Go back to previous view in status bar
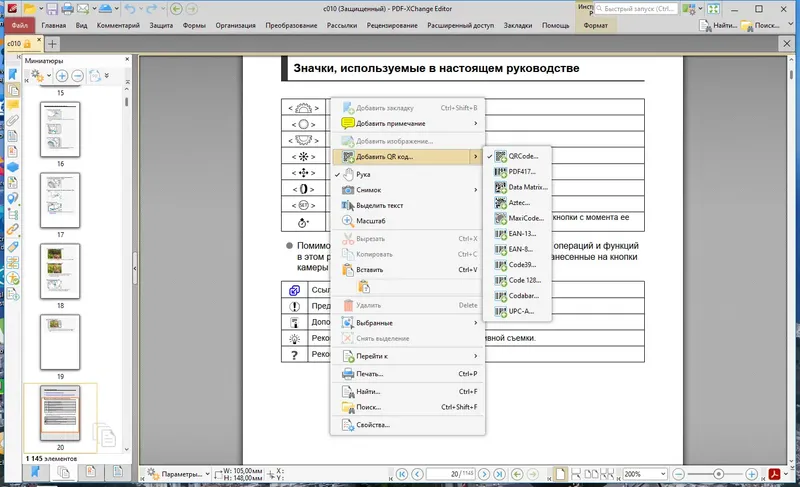 click(x=517, y=474)
